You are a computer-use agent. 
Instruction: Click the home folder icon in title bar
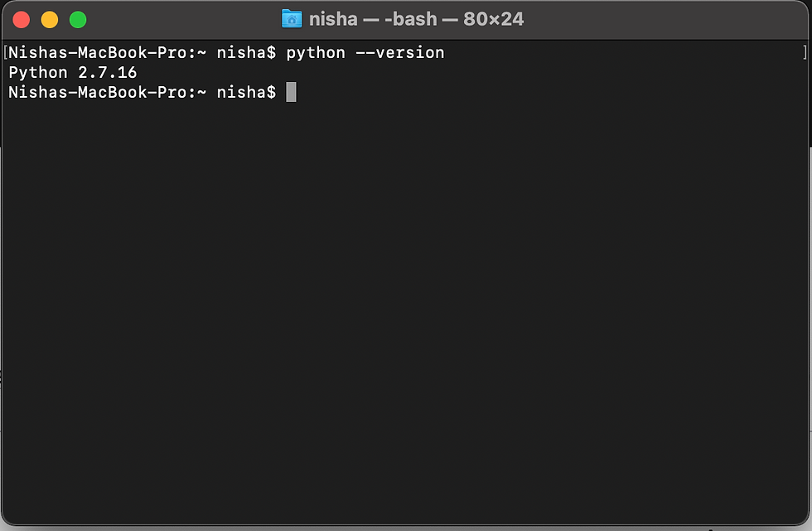[292, 19]
